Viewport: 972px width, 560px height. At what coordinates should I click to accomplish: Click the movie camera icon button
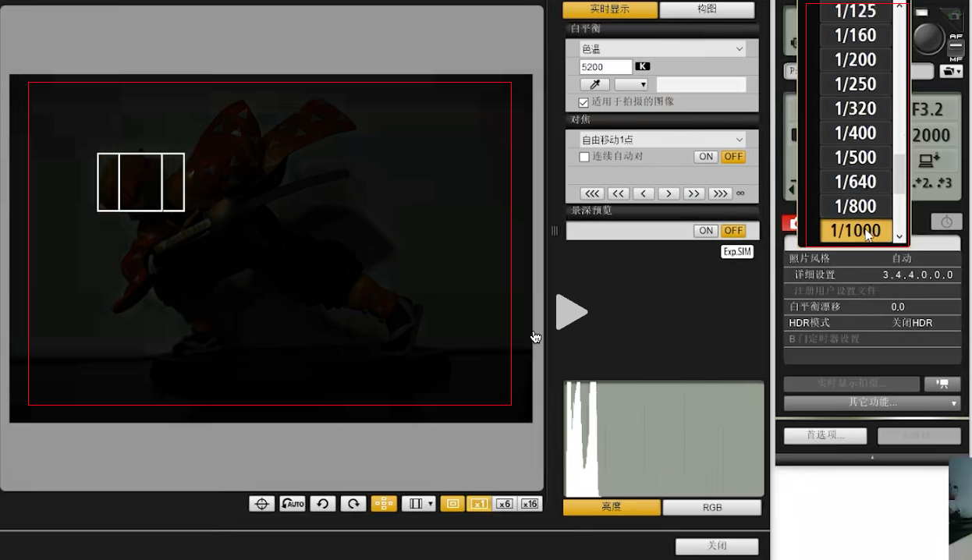coord(942,384)
